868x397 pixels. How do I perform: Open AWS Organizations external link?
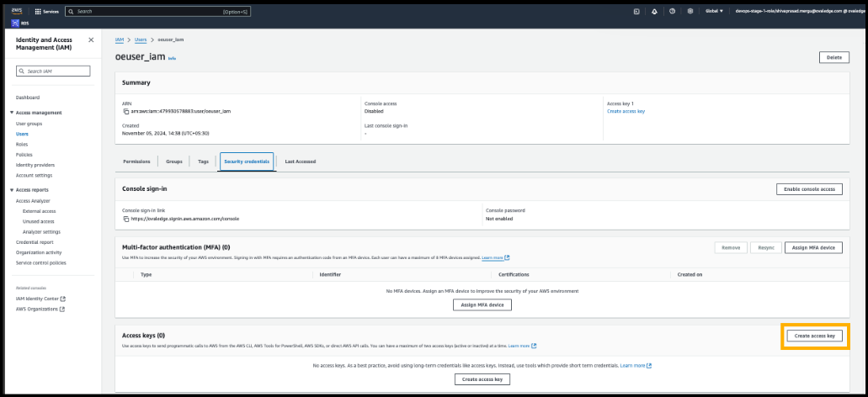click(40, 309)
